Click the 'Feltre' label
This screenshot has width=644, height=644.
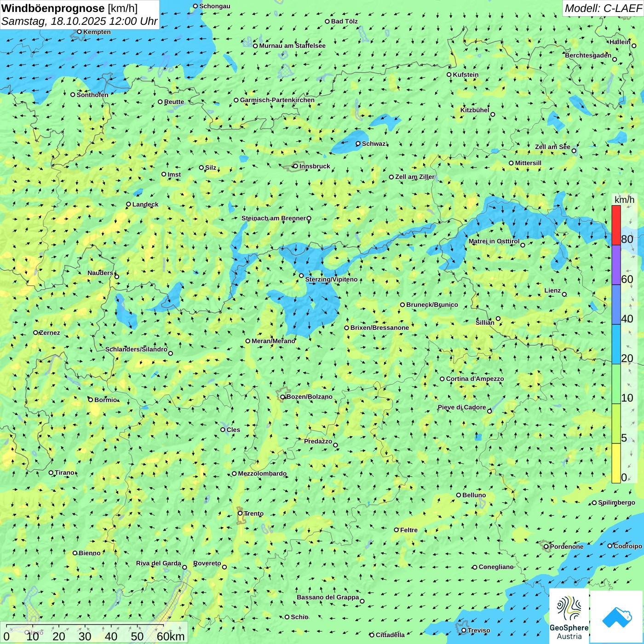(409, 530)
